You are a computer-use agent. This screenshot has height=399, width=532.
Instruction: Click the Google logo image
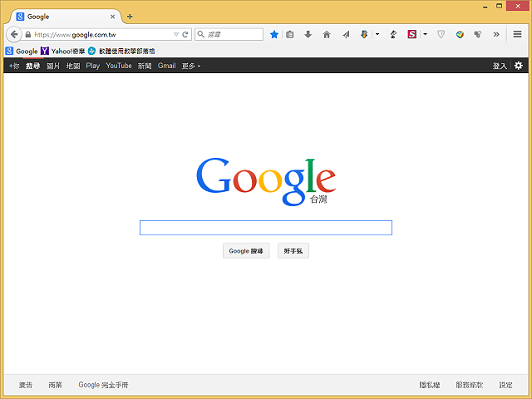coord(266,181)
